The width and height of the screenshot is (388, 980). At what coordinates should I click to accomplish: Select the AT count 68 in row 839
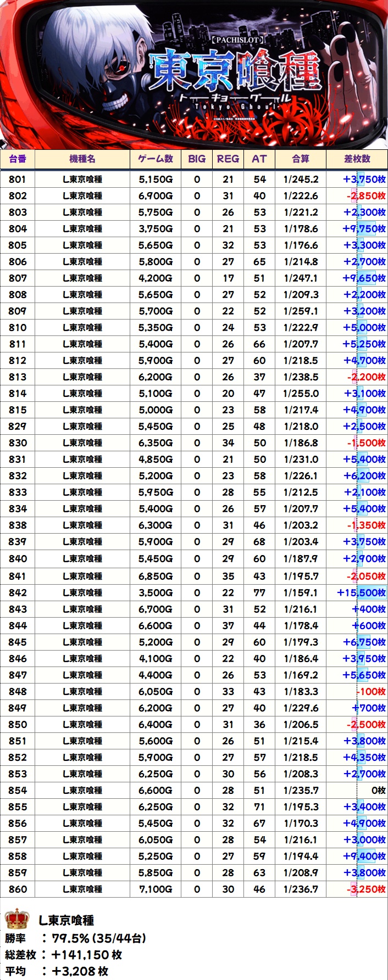coord(259,541)
